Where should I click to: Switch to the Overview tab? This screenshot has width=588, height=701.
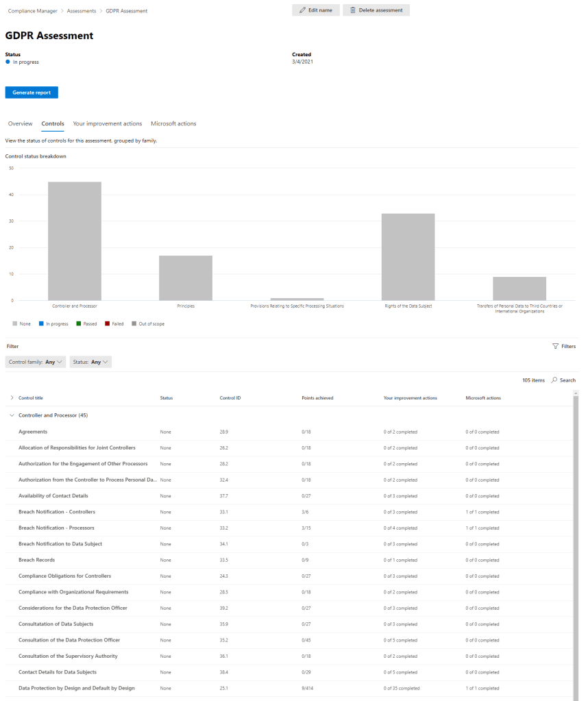(x=20, y=124)
